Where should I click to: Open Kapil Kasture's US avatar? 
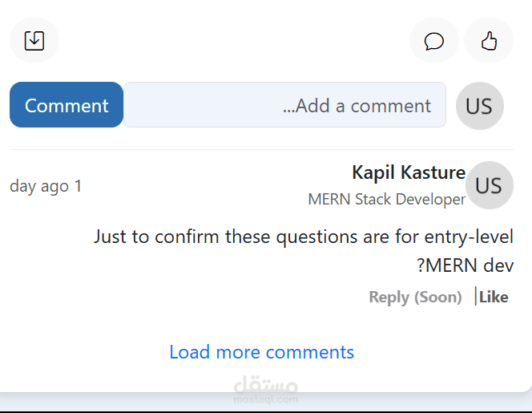(489, 185)
